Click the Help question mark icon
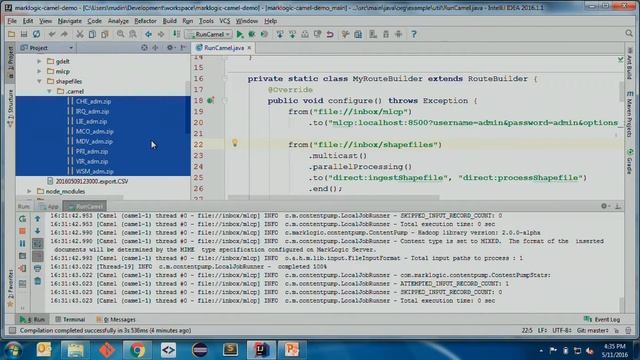The image size is (640, 360). pos(413,34)
